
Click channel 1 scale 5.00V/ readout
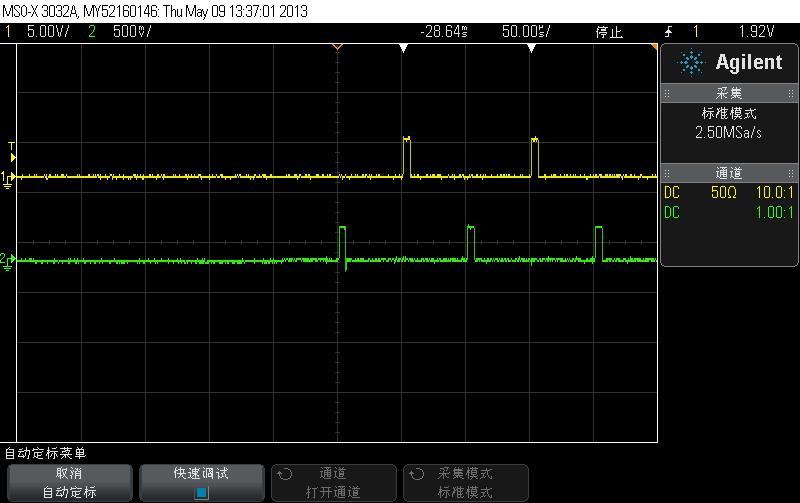click(48, 32)
